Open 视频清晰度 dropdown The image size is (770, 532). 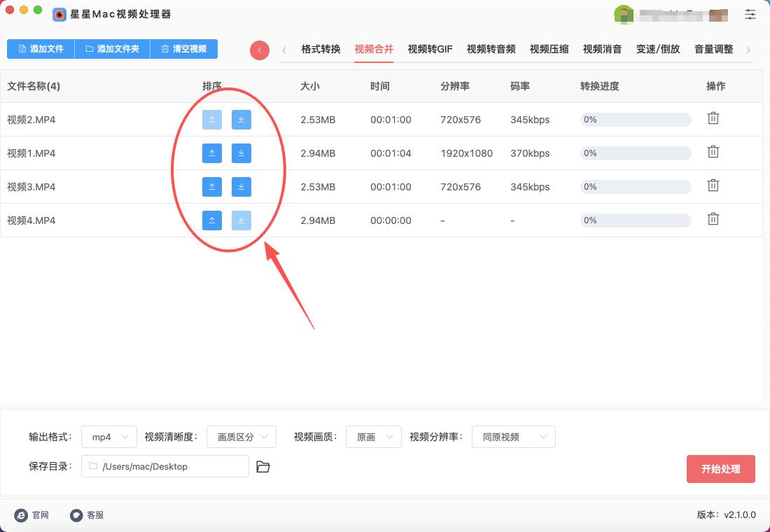click(x=241, y=437)
